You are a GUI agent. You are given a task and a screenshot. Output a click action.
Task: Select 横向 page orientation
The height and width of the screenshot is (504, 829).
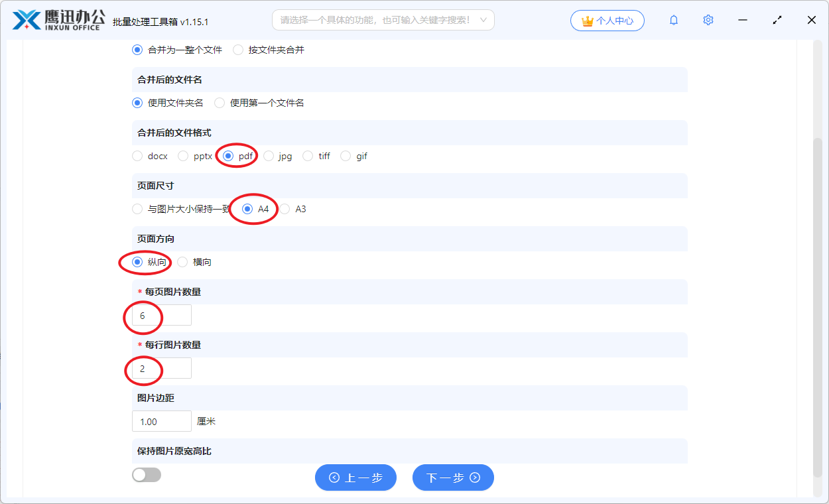coord(194,262)
